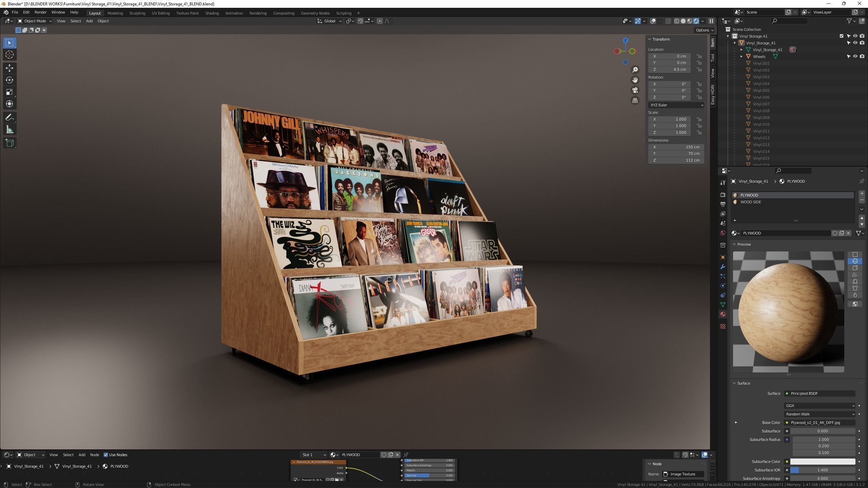Switch perspective/orthographic with grid gizmo
Image resolution: width=868 pixels, height=488 pixels.
[635, 101]
